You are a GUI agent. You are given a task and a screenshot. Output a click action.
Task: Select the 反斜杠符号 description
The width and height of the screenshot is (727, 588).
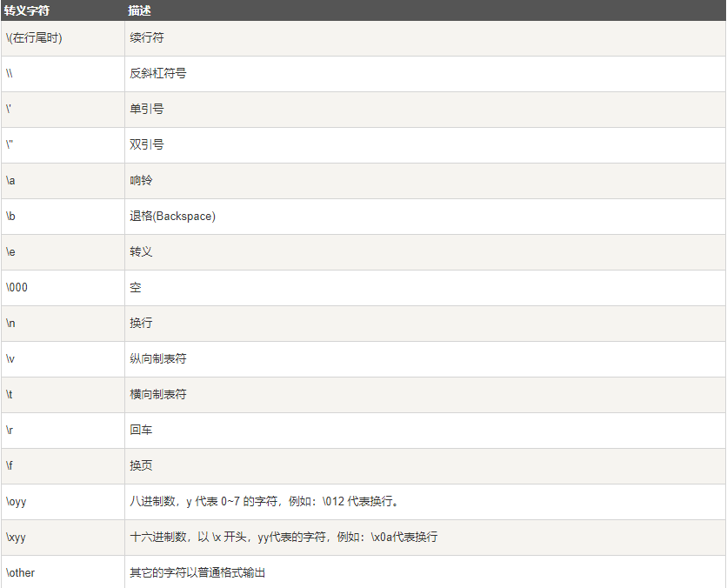coord(157,73)
